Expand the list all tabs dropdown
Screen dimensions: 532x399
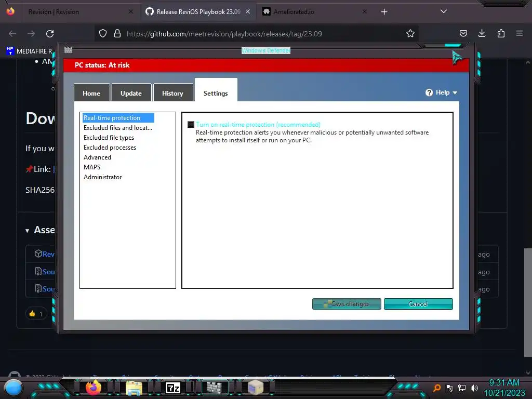click(x=444, y=11)
